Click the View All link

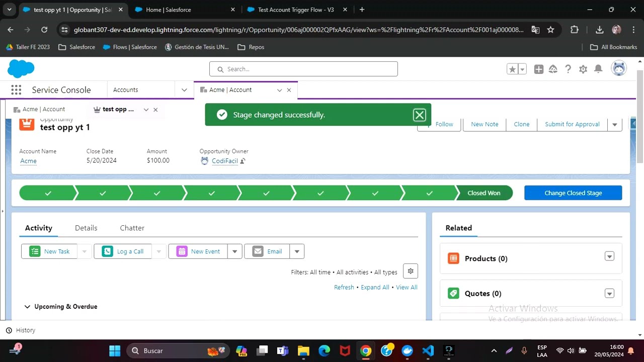coord(407,288)
